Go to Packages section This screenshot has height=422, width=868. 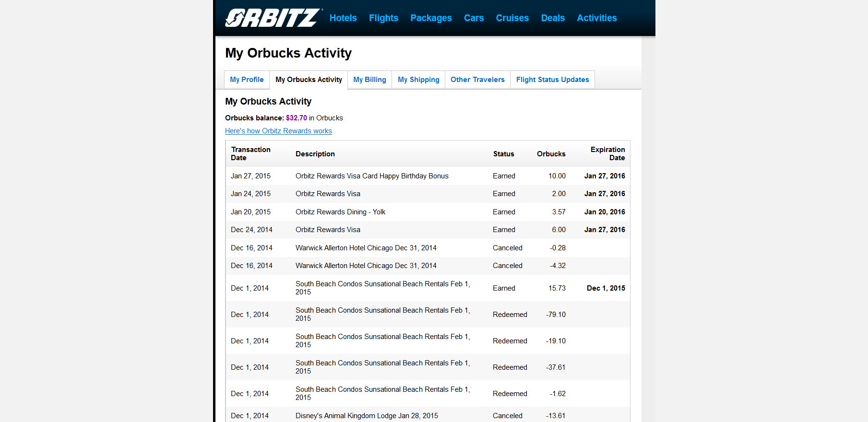pyautogui.click(x=431, y=18)
